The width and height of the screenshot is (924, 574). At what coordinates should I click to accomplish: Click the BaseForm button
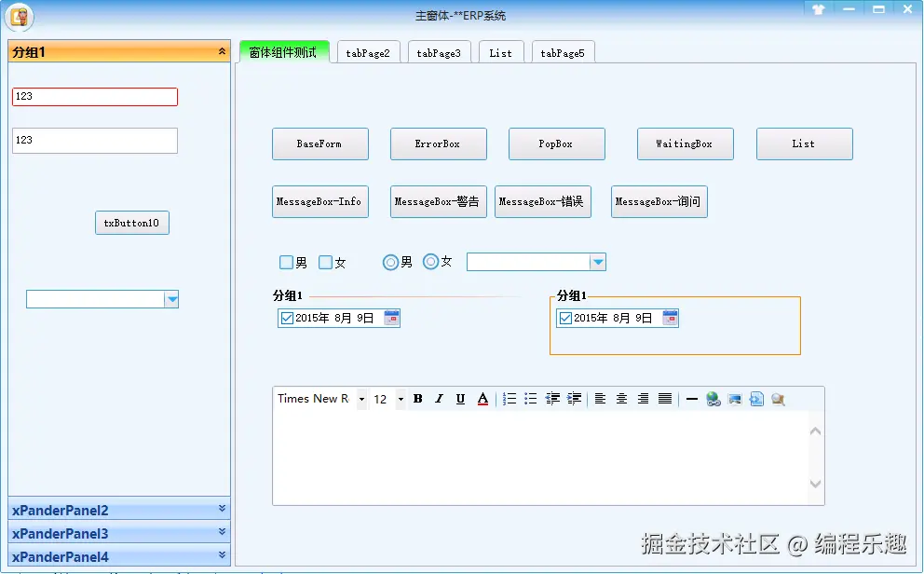point(320,143)
